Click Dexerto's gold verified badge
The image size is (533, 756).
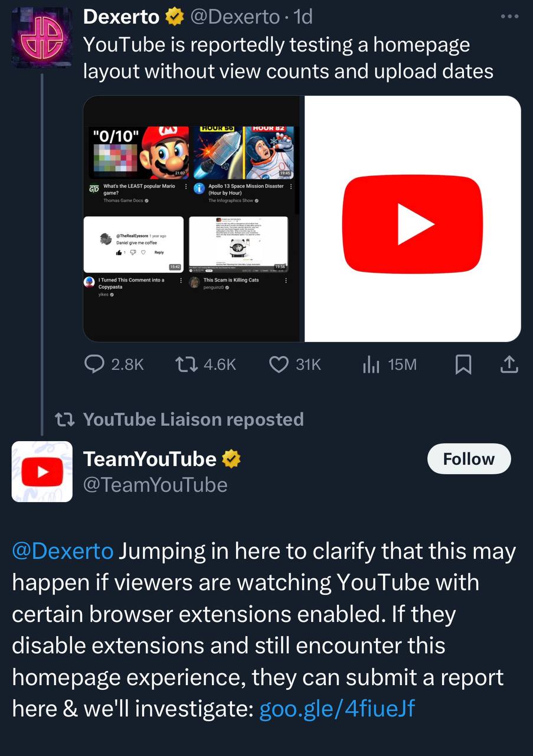click(172, 17)
